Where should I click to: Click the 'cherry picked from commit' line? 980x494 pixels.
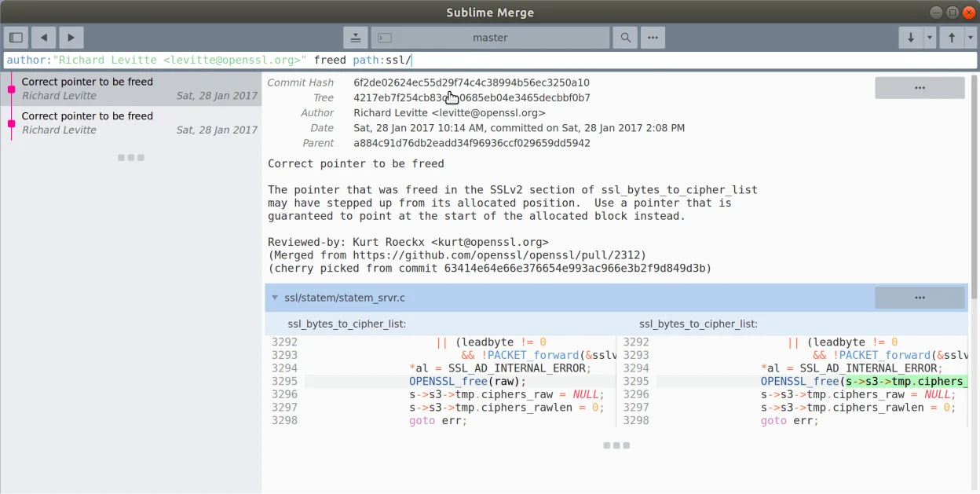coord(489,269)
